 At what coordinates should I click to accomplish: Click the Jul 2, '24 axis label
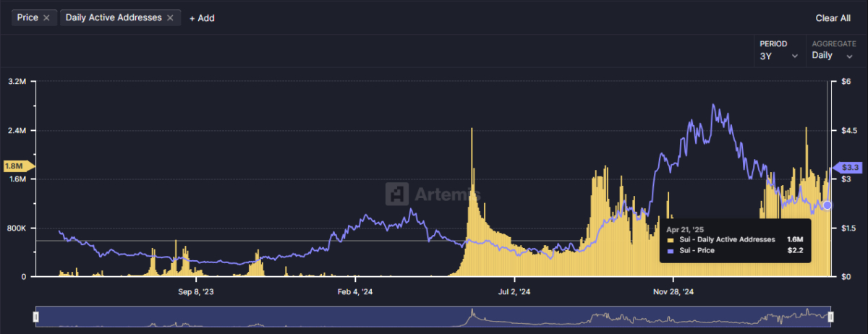[x=514, y=292]
